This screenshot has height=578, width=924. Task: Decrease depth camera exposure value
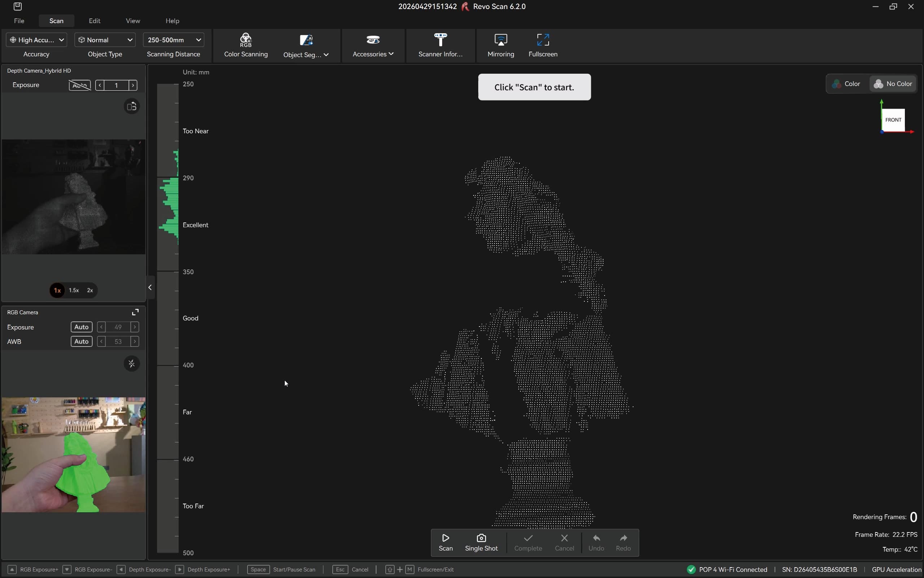point(100,85)
